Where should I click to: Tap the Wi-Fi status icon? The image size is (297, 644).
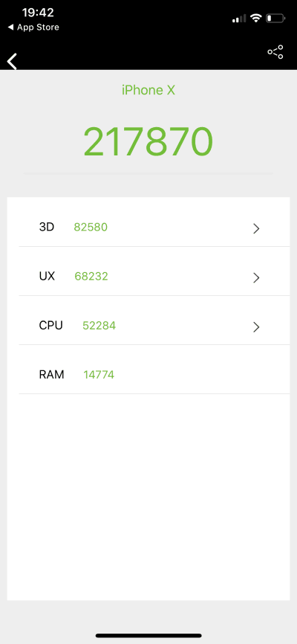[x=256, y=18]
